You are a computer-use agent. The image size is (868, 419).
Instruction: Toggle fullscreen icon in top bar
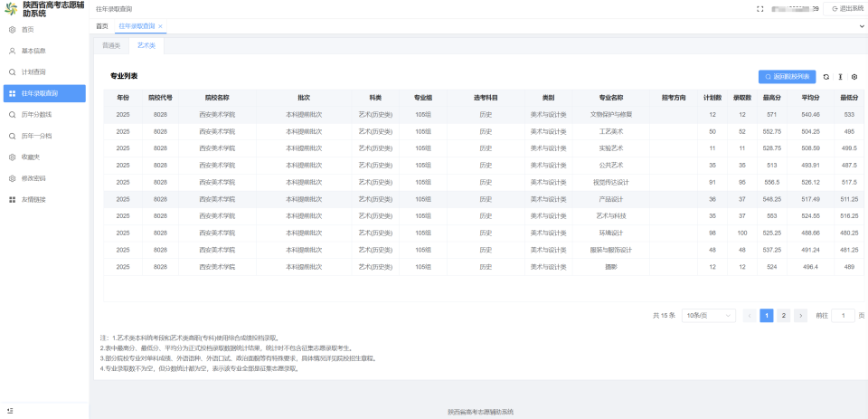(760, 9)
